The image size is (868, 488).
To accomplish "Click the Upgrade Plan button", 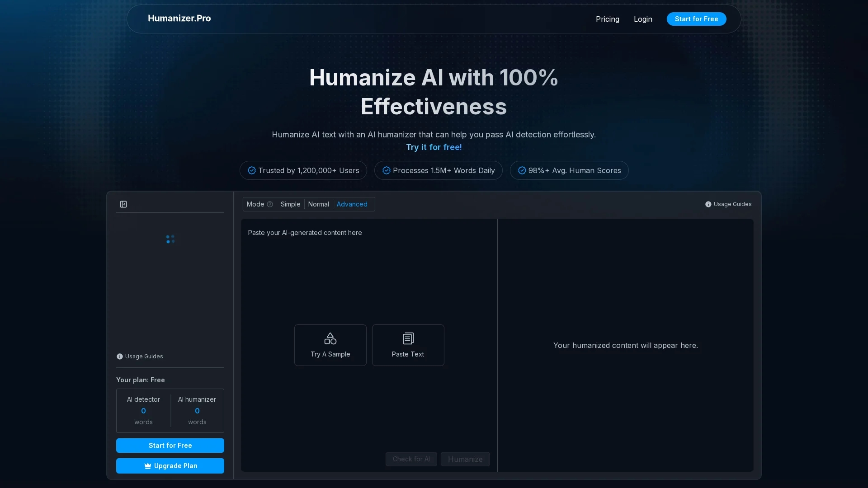I will [x=170, y=466].
